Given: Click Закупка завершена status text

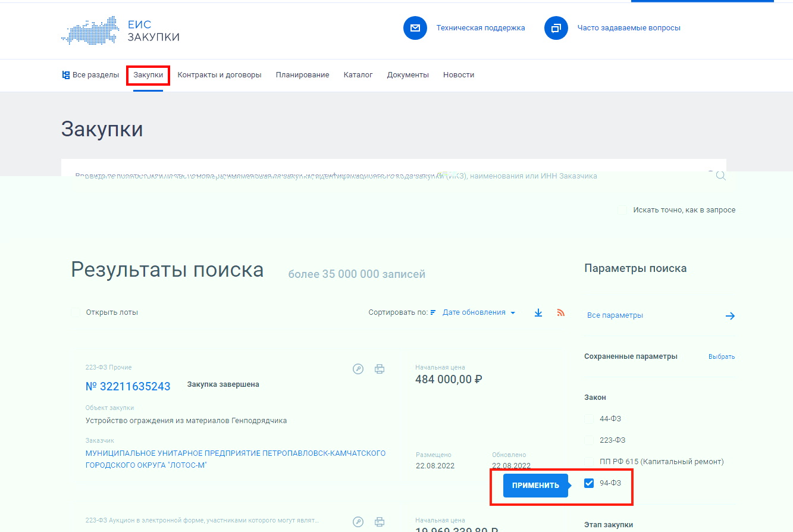Looking at the screenshot, I should [223, 384].
